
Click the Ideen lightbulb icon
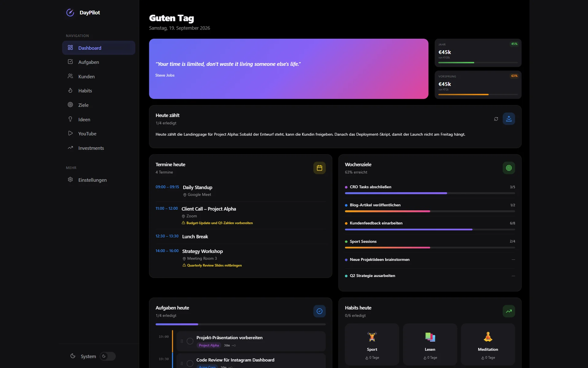[x=70, y=119]
